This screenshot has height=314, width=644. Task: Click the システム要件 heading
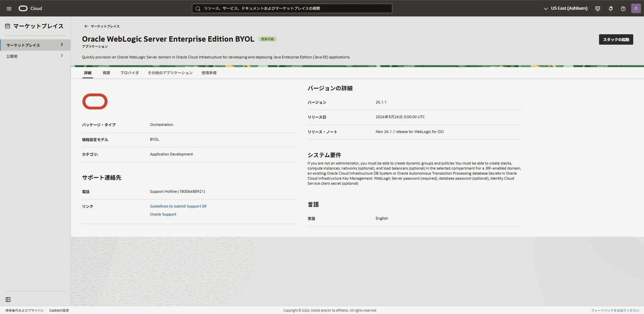(x=324, y=155)
